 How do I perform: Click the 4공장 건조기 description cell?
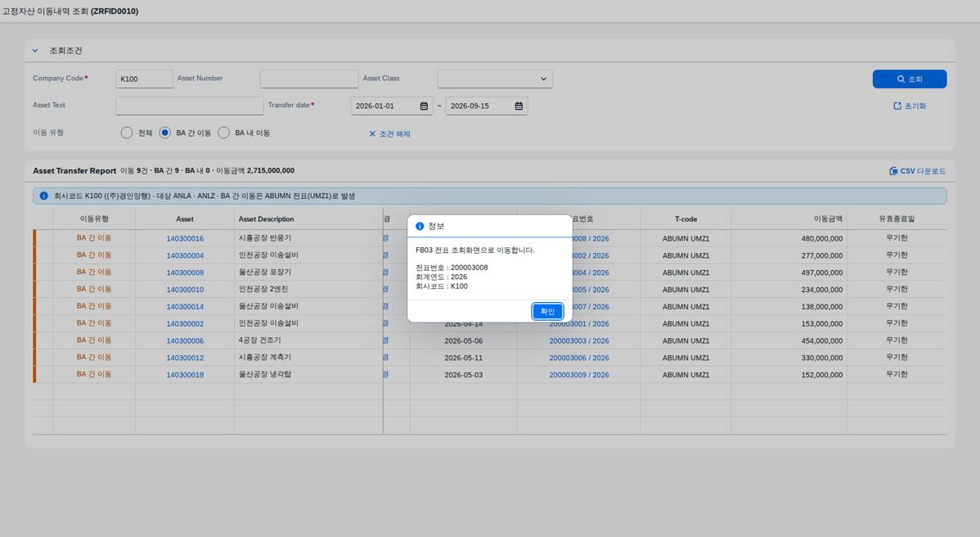[x=308, y=341]
